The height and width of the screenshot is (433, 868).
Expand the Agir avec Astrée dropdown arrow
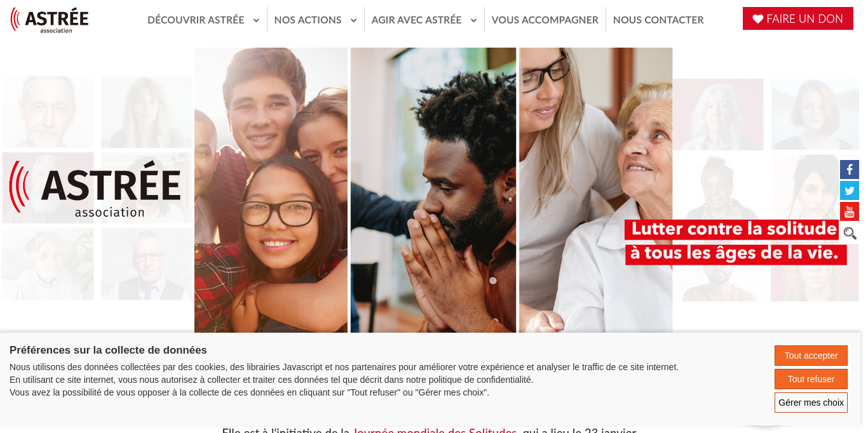tap(473, 20)
